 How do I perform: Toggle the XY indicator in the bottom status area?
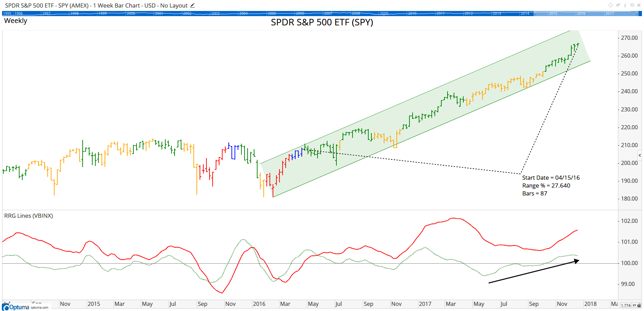click(634, 305)
